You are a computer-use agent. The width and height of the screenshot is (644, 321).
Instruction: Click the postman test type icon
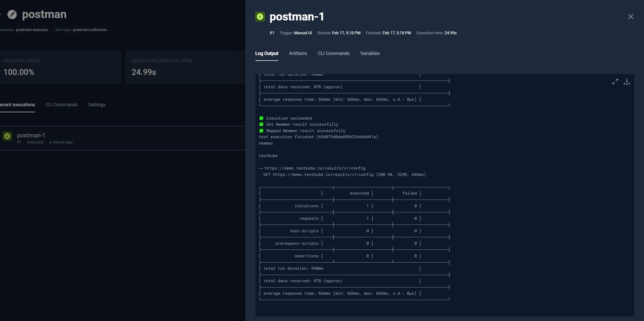[12, 14]
